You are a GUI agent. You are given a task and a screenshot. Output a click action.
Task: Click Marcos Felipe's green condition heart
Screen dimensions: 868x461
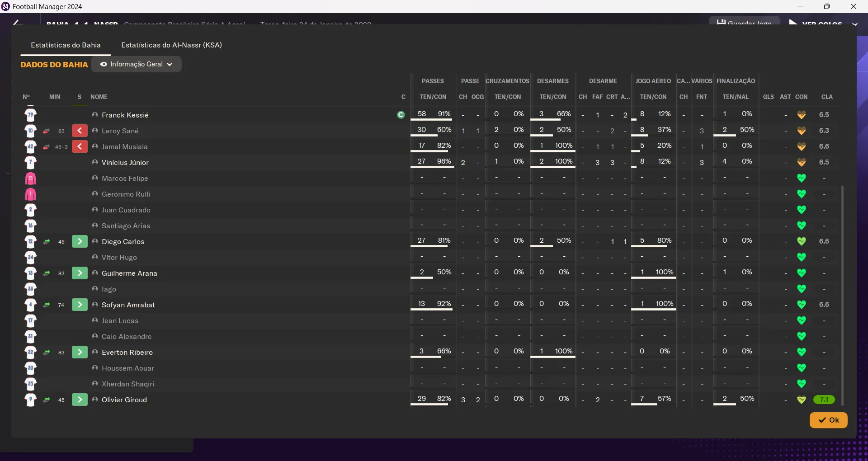(x=802, y=178)
